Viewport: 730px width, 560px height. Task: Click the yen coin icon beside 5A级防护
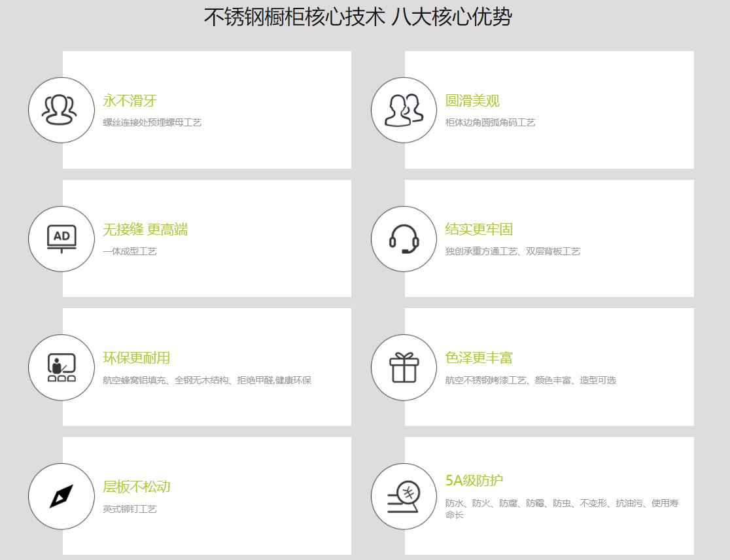pos(404,496)
